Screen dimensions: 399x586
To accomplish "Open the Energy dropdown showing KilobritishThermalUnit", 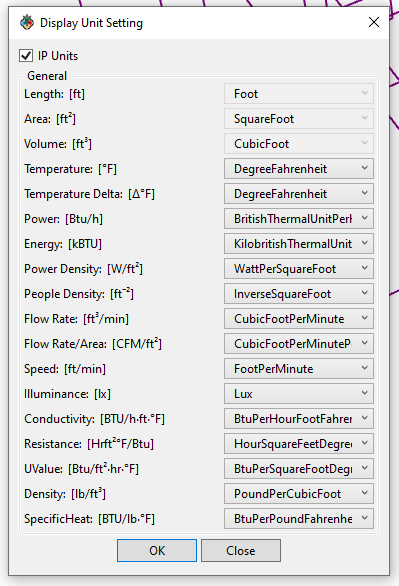I will click(299, 244).
